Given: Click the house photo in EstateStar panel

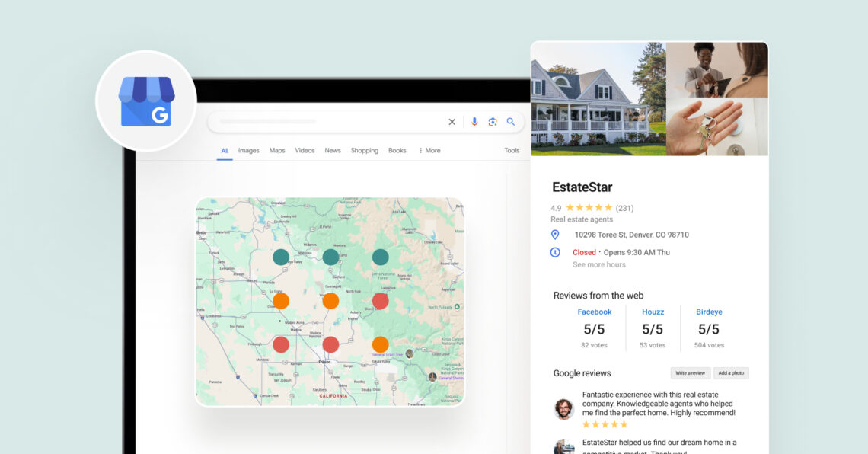Looking at the screenshot, I should click(x=598, y=98).
